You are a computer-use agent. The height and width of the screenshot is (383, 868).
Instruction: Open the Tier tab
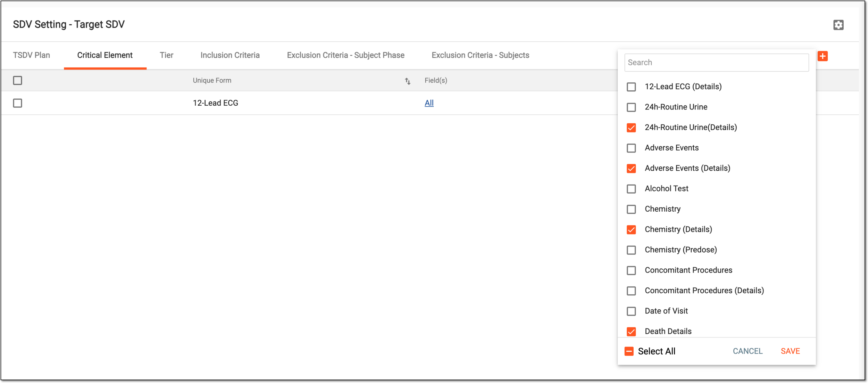click(166, 55)
